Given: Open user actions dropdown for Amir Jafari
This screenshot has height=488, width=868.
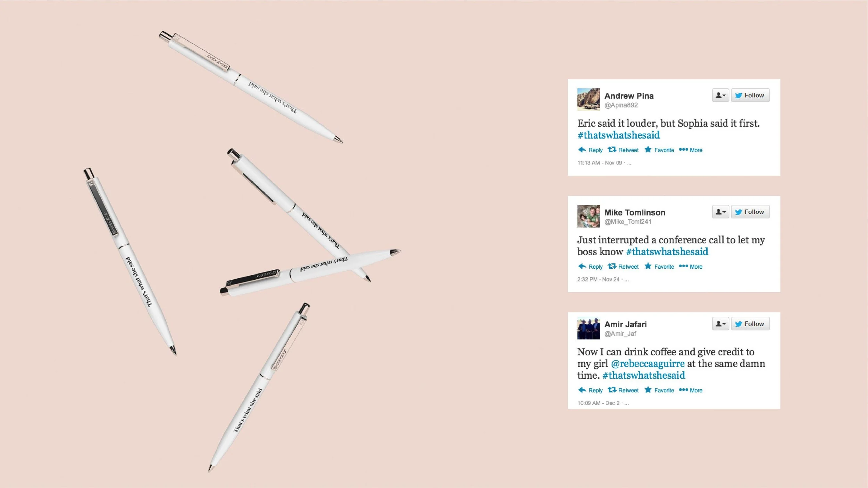Looking at the screenshot, I should tap(720, 324).
